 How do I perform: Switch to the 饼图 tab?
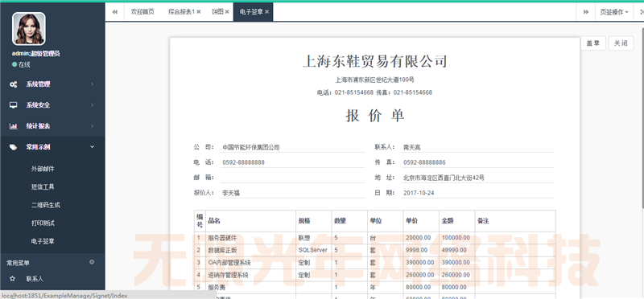pos(217,12)
